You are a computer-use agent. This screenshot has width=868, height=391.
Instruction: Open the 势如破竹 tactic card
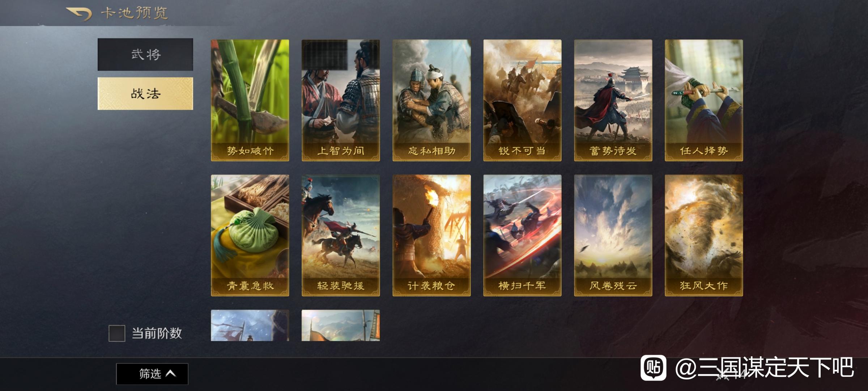click(250, 100)
